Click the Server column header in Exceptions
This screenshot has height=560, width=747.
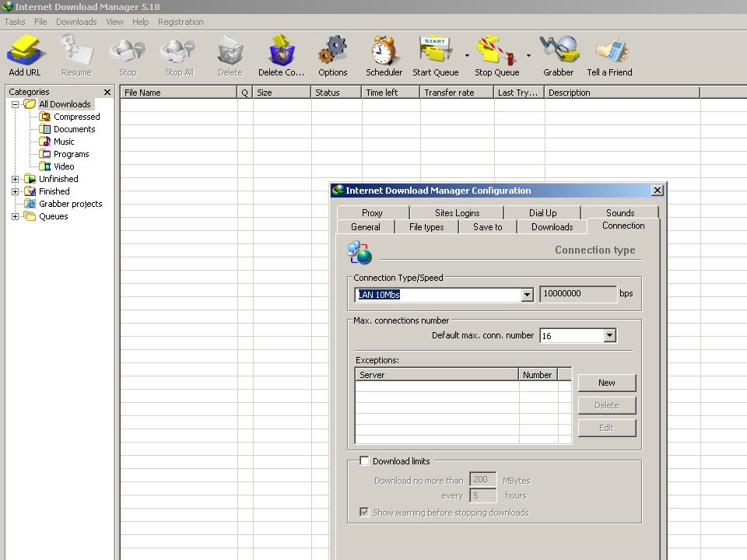437,375
